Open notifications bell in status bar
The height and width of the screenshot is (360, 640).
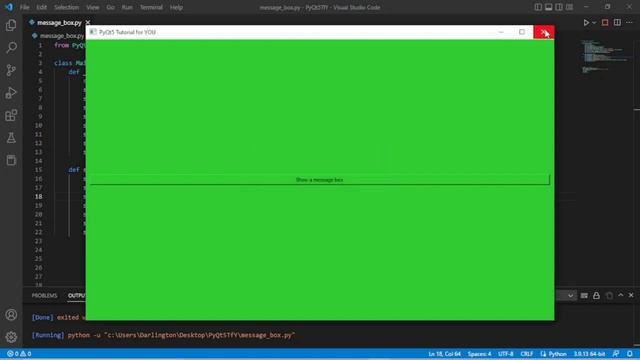click(x=630, y=354)
